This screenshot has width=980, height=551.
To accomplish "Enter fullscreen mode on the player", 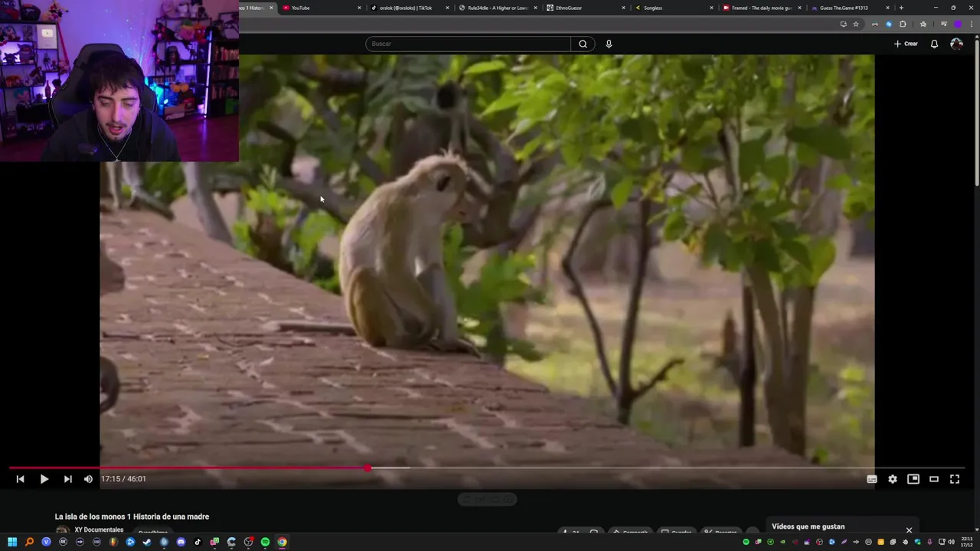I will (954, 479).
